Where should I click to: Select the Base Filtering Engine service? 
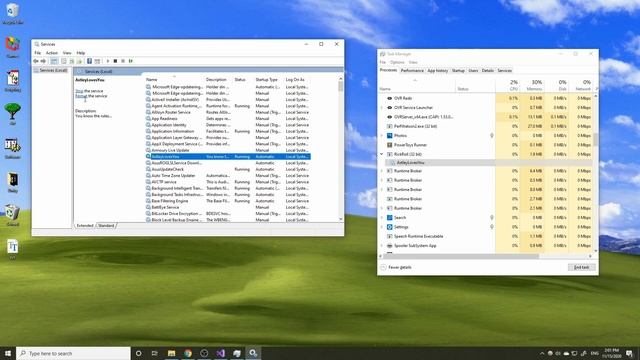coord(228,201)
